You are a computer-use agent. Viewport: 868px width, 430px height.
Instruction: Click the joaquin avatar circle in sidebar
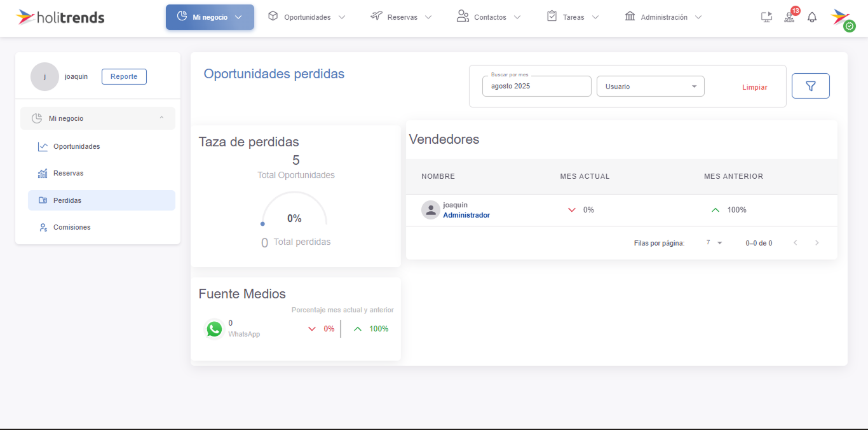[44, 76]
